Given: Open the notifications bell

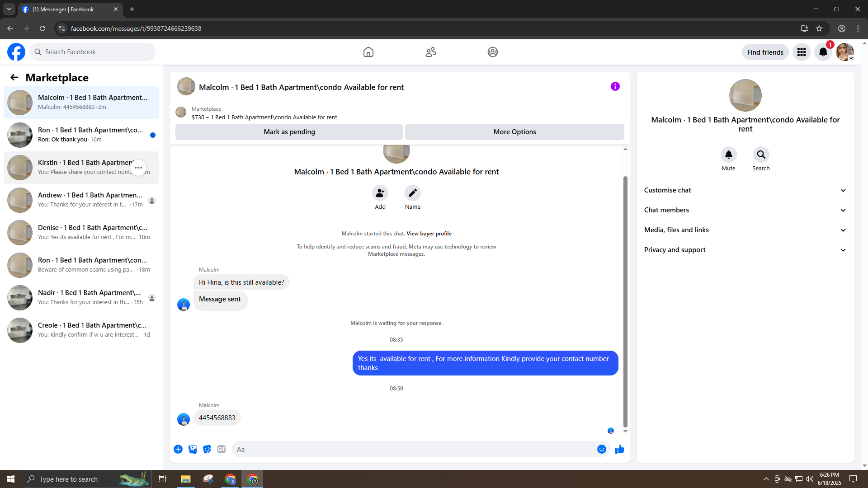Looking at the screenshot, I should 823,52.
